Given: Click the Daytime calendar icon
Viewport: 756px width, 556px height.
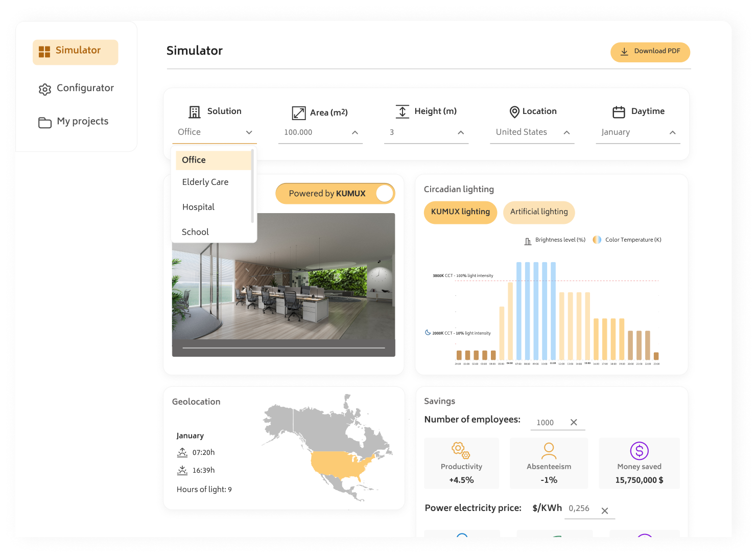Looking at the screenshot, I should coord(619,112).
